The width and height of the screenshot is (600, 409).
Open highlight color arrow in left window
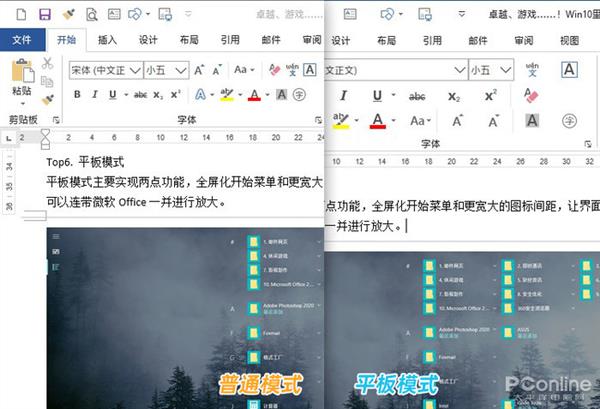coord(240,95)
